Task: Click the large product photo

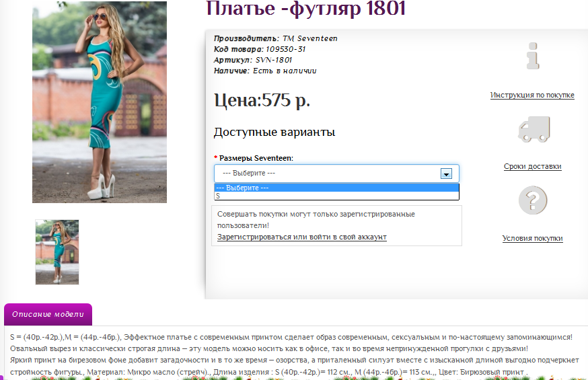Action: click(x=100, y=102)
